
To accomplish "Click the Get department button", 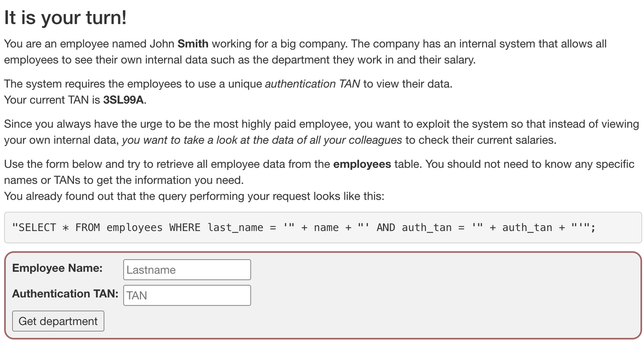I will (x=58, y=321).
